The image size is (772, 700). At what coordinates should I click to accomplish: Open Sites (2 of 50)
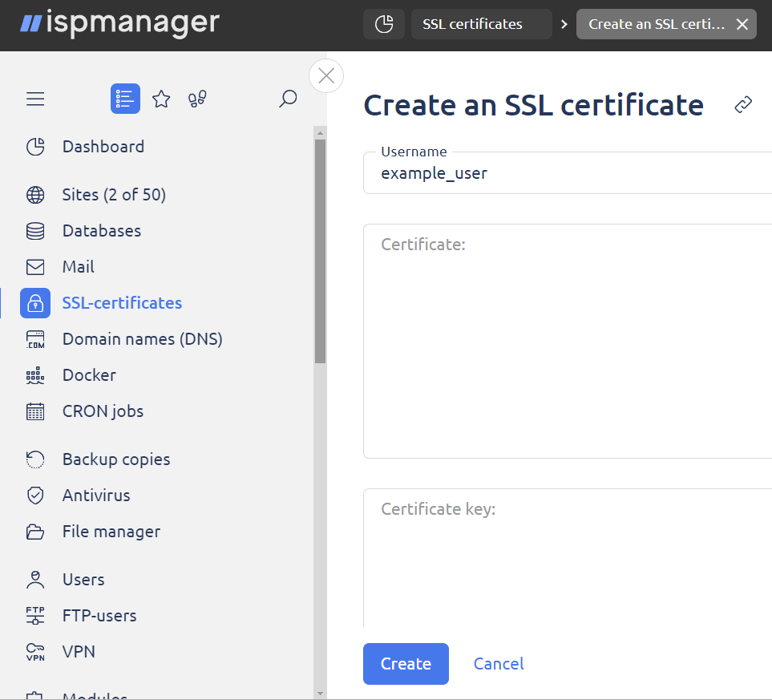coord(114,195)
